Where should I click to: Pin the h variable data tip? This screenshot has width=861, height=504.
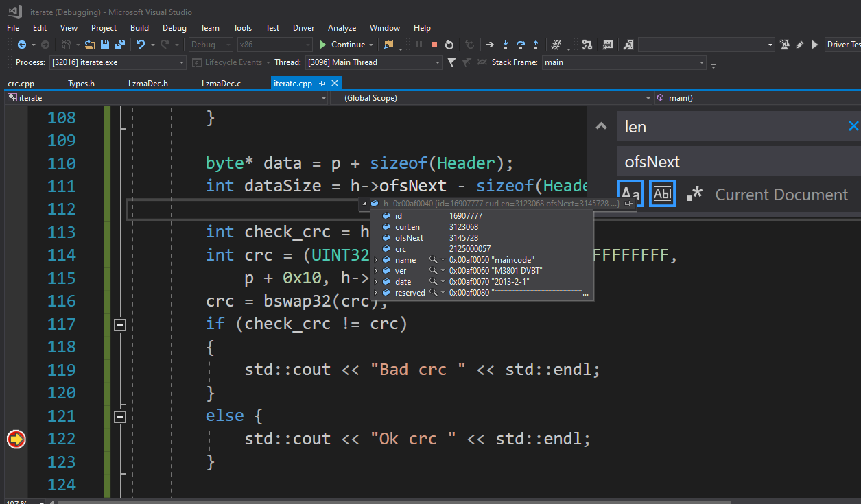click(628, 204)
